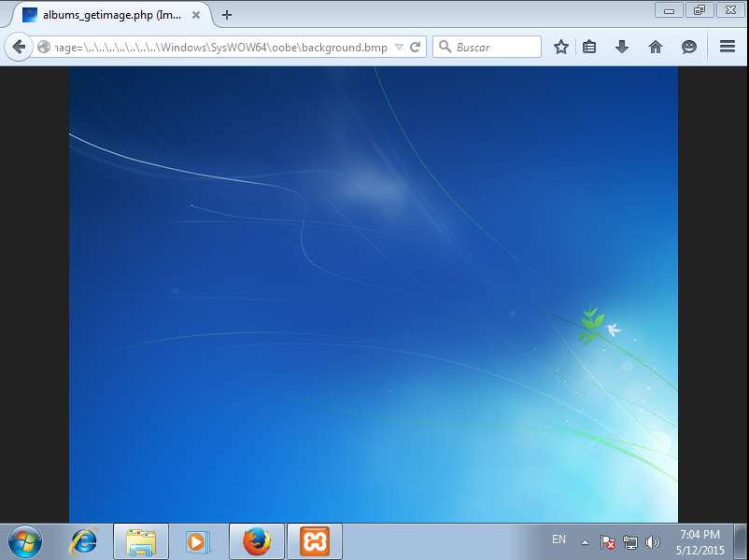Screen dimensions: 749x560
Task: Open a new tab with plus button
Action: (x=227, y=15)
